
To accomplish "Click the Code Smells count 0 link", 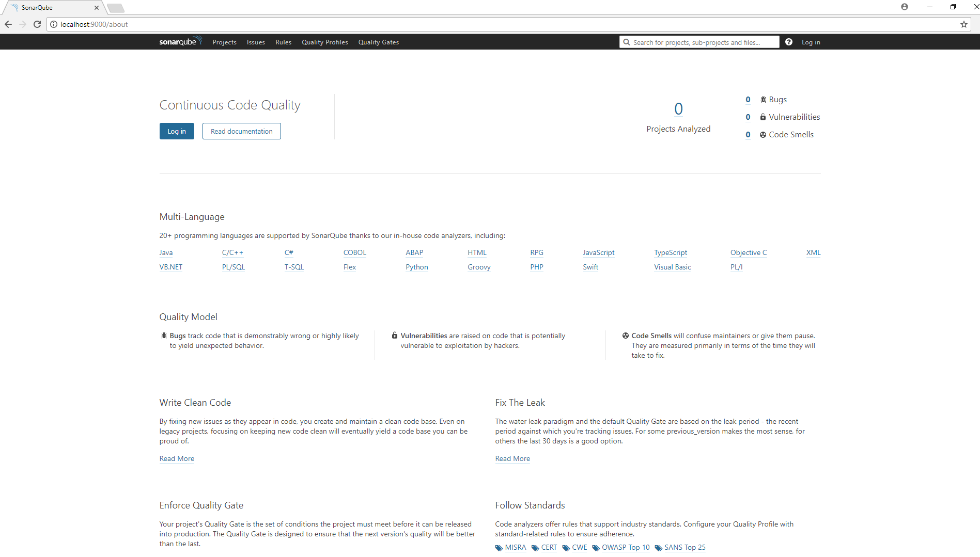I will [748, 135].
